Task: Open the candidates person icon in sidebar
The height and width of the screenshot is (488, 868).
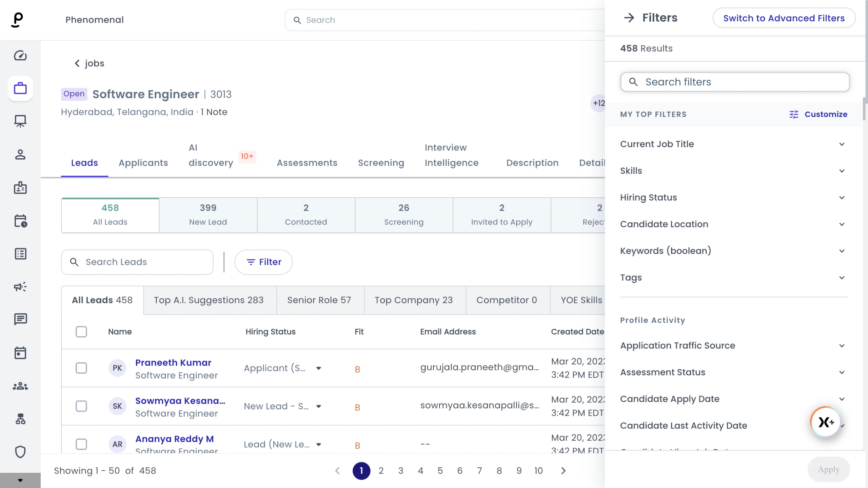Action: coord(20,155)
